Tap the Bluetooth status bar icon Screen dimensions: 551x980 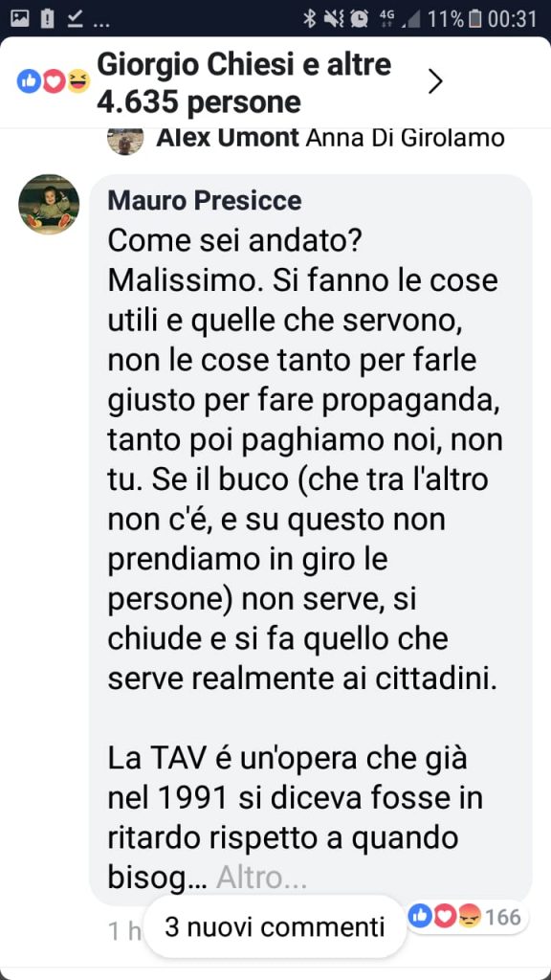pos(309,19)
